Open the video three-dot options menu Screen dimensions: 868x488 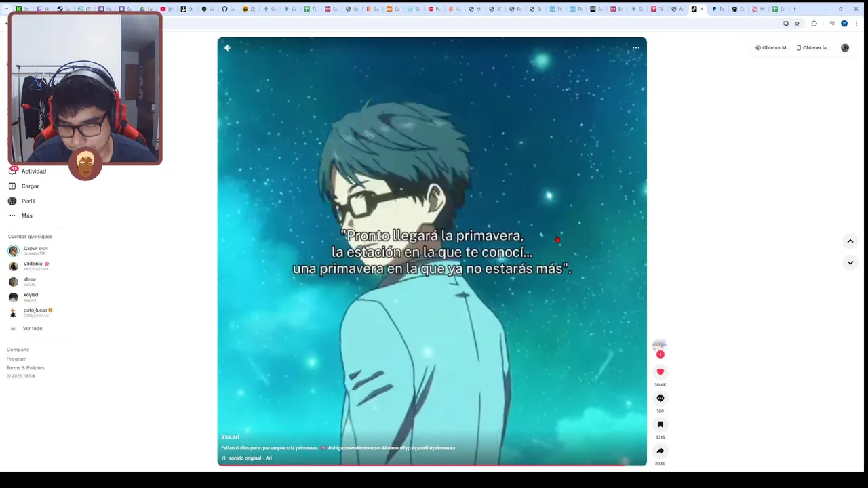tap(636, 47)
